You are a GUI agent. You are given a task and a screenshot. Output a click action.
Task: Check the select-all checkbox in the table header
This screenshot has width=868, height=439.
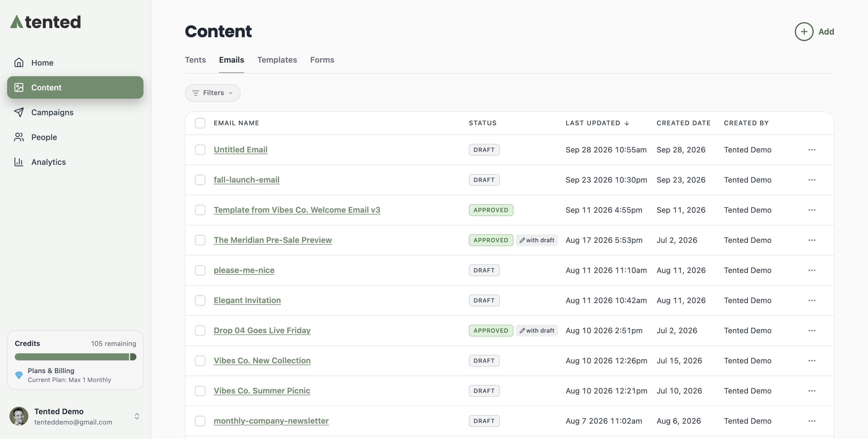200,123
